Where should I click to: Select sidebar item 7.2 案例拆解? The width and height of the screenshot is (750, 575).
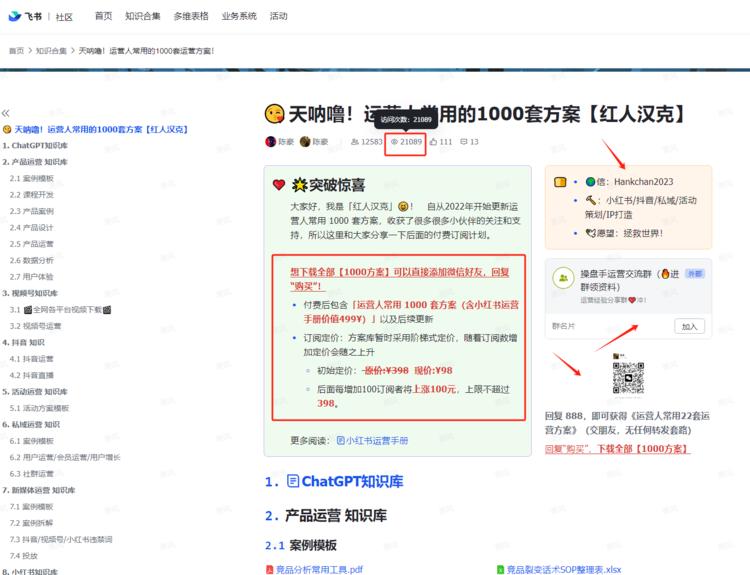coord(32,523)
